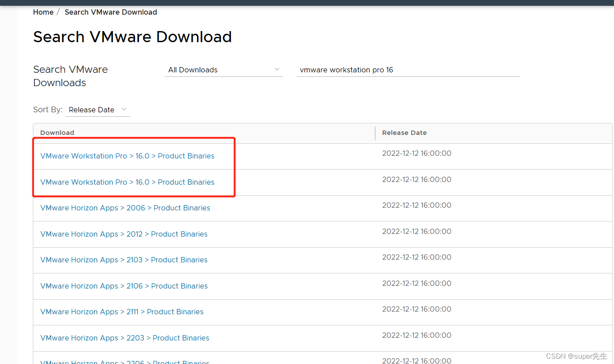Image resolution: width=614 pixels, height=364 pixels.
Task: Click the Search VMware Download page heading
Action: [132, 36]
